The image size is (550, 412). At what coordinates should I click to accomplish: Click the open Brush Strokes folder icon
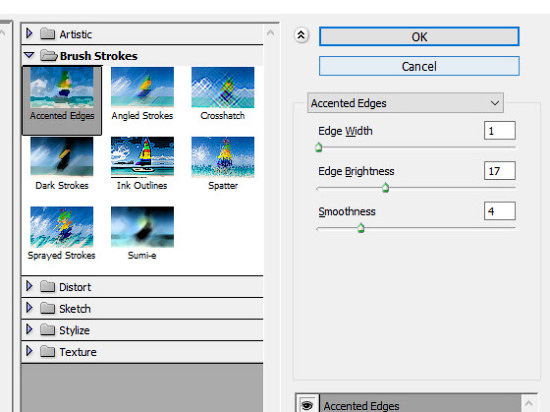48,55
